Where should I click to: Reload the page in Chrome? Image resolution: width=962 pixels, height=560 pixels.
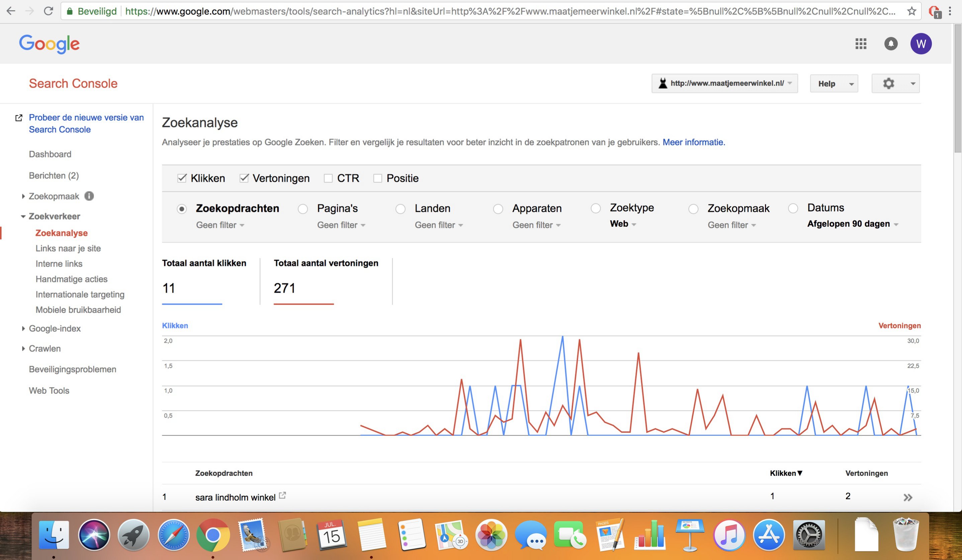(x=48, y=11)
